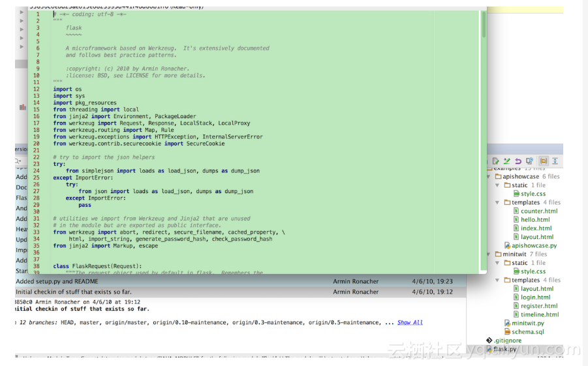Click the 4/6/10, 19:12 date cell
This screenshot has width=588, height=366.
click(433, 292)
